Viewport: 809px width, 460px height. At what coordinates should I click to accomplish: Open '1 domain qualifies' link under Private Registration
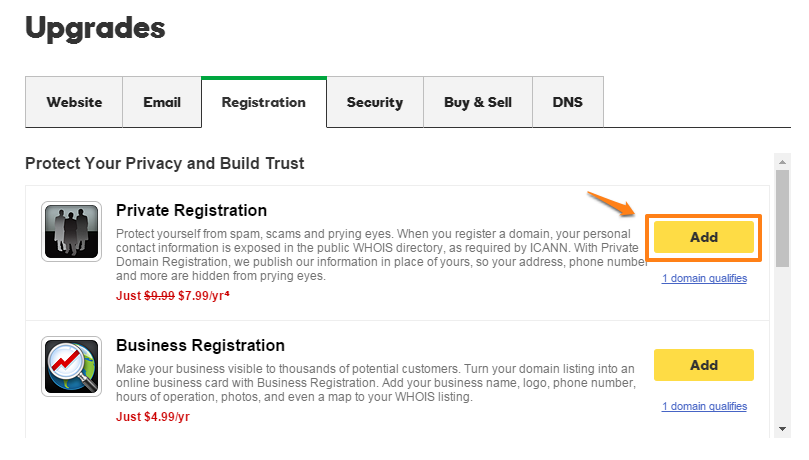coord(704,278)
